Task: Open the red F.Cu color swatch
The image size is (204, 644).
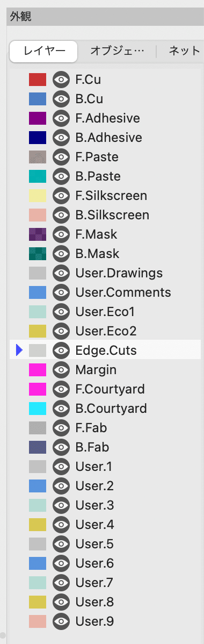Action: (38, 80)
